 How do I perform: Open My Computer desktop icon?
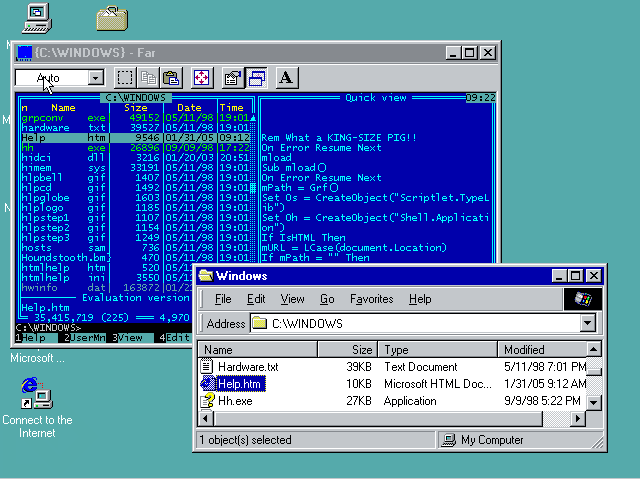pyautogui.click(x=37, y=18)
